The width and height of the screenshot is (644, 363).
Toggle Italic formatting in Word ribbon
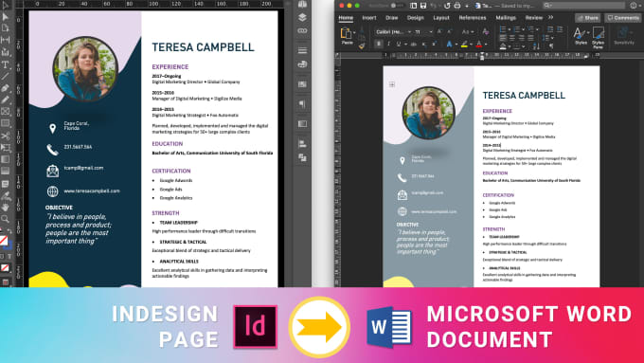tap(388, 44)
